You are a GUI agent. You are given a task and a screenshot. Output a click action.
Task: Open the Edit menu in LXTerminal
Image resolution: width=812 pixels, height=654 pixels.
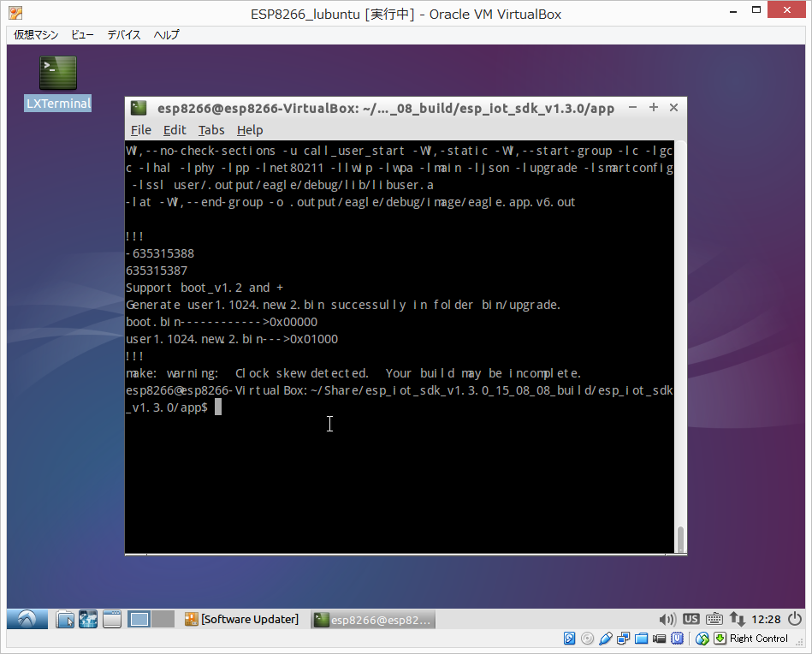[175, 130]
